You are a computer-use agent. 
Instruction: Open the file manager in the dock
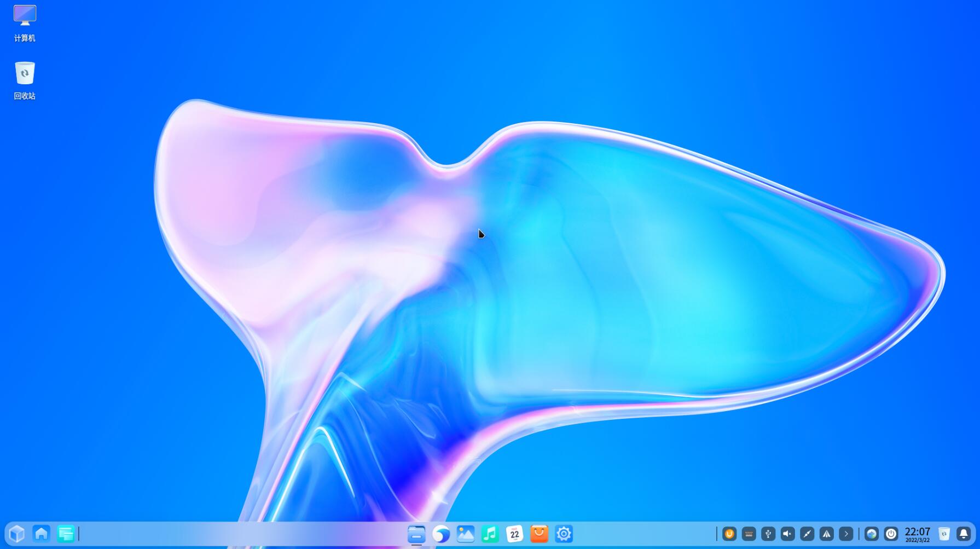(x=416, y=534)
